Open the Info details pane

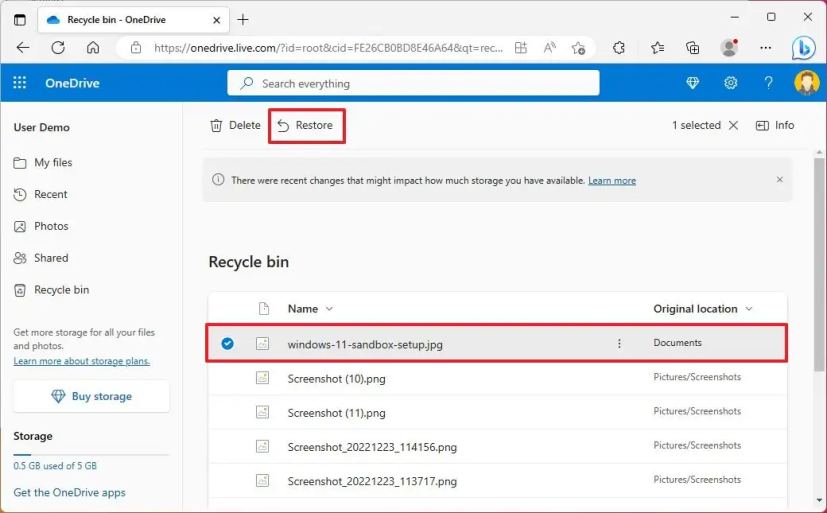coord(775,125)
